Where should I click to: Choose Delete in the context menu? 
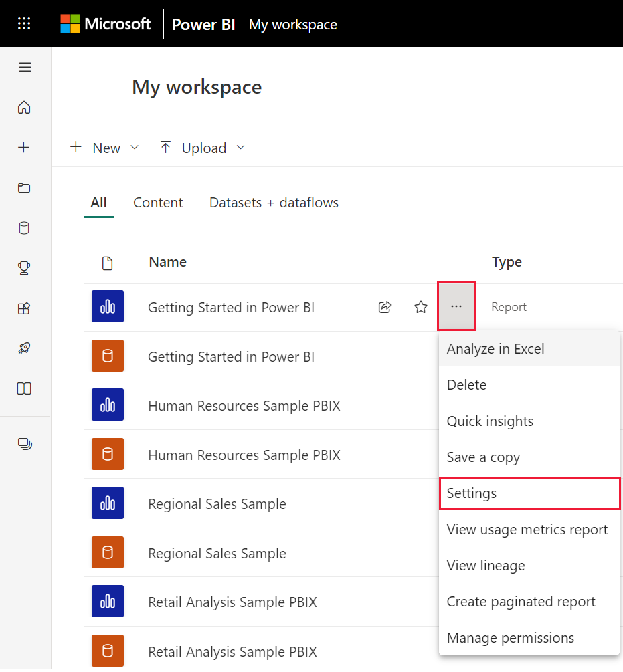coord(529,385)
